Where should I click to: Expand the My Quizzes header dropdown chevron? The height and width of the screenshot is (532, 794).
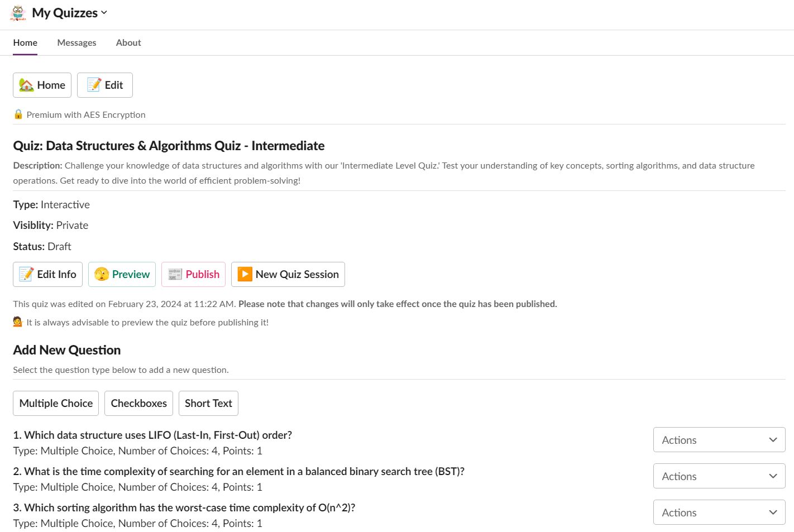click(x=104, y=12)
